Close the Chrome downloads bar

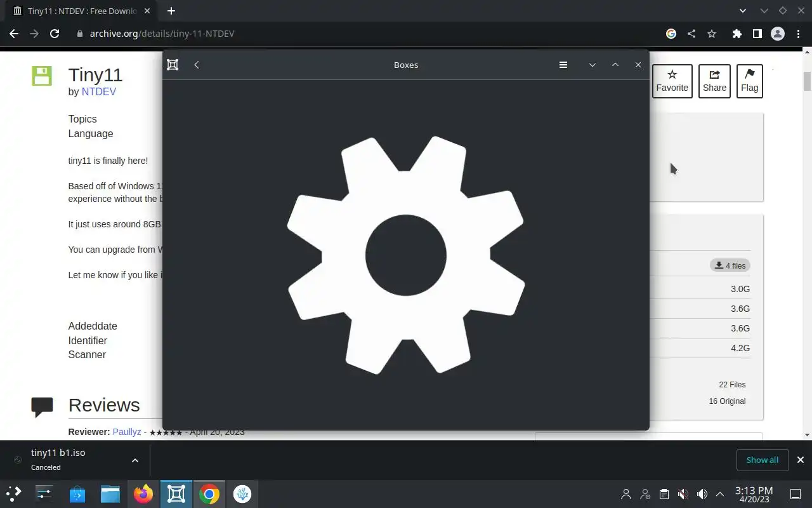[801, 460]
